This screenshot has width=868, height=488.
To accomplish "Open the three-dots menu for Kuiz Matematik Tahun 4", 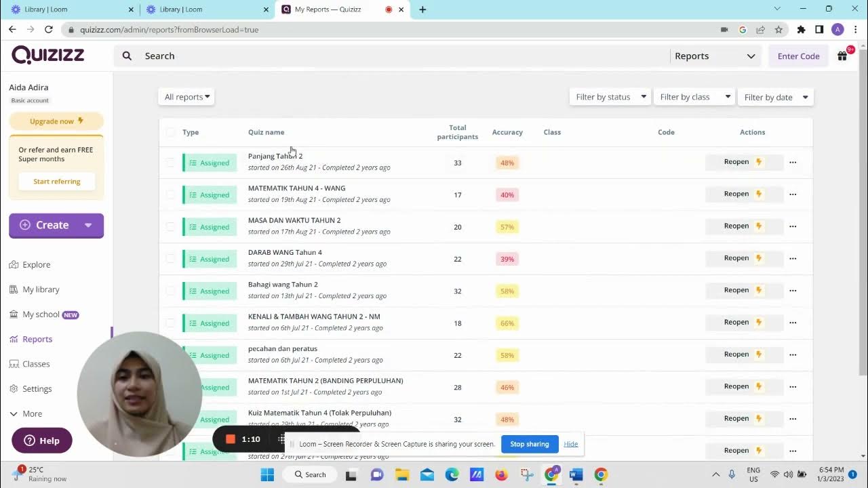I will [x=793, y=419].
